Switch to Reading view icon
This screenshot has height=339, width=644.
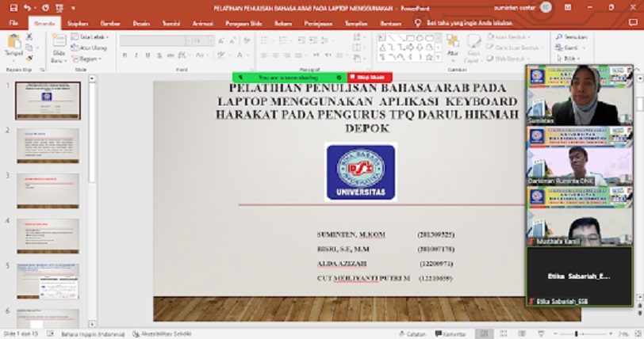[x=522, y=333]
